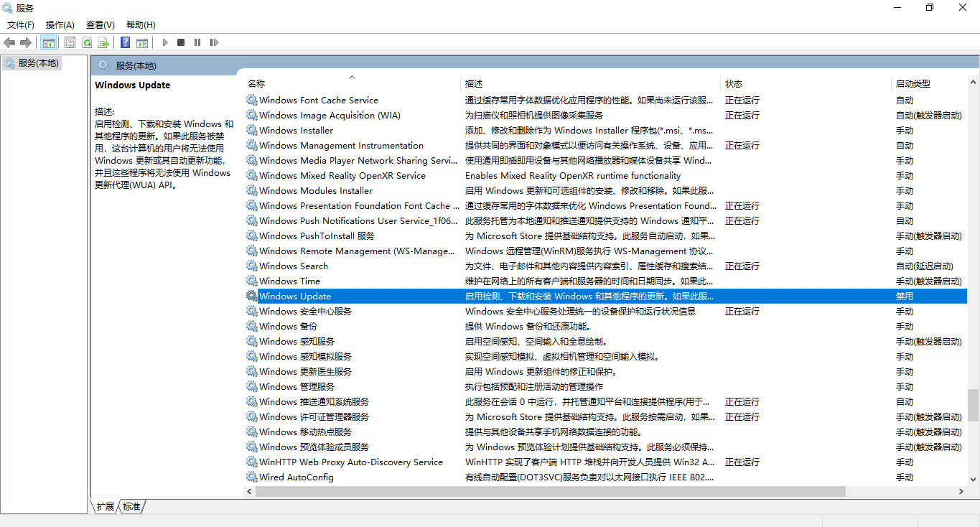The image size is (980, 527).
Task: Click gear icon of Windows 移动热点服务
Action: pos(251,432)
